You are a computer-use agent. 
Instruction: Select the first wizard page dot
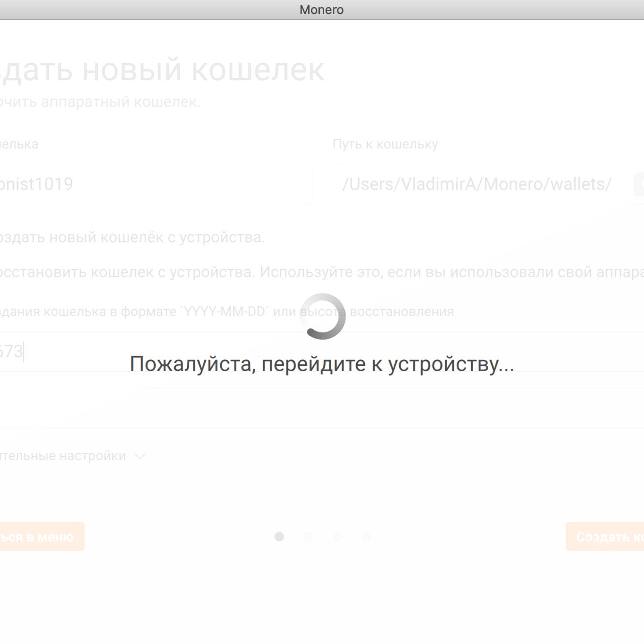[x=279, y=537]
